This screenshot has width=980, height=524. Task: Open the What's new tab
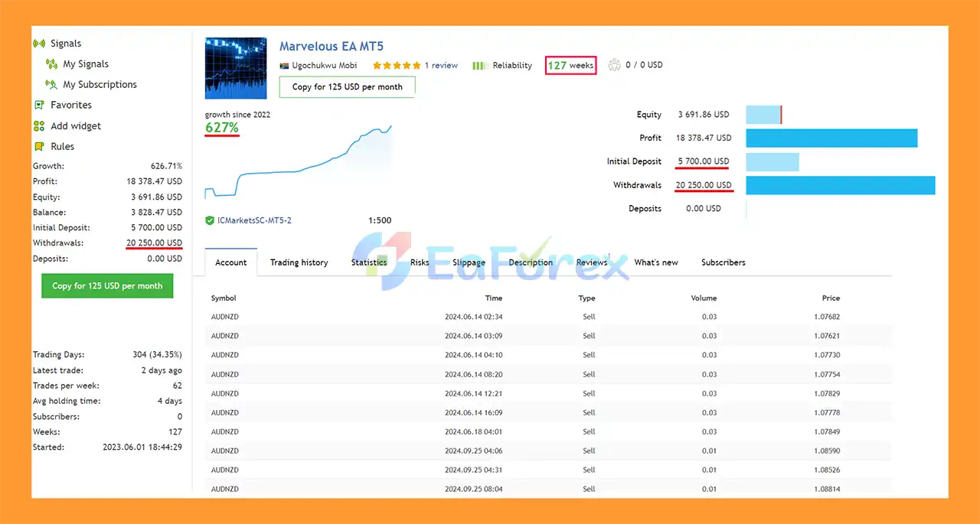tap(656, 262)
